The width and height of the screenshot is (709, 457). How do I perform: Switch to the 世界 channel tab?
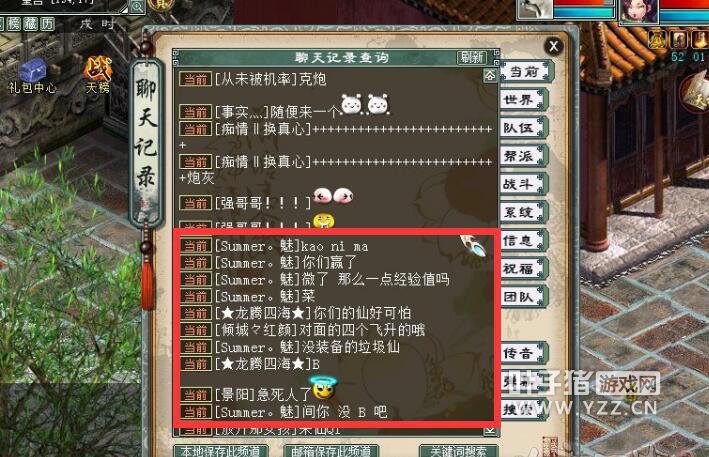(524, 100)
